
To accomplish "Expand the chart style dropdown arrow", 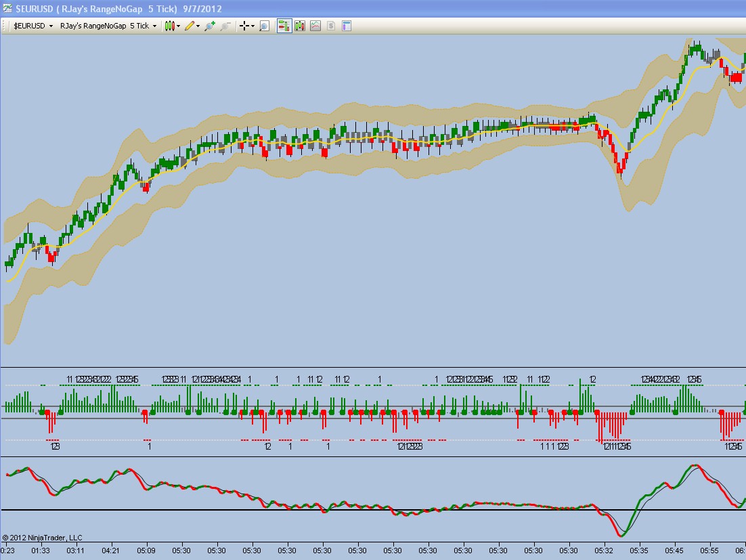I will click(179, 26).
